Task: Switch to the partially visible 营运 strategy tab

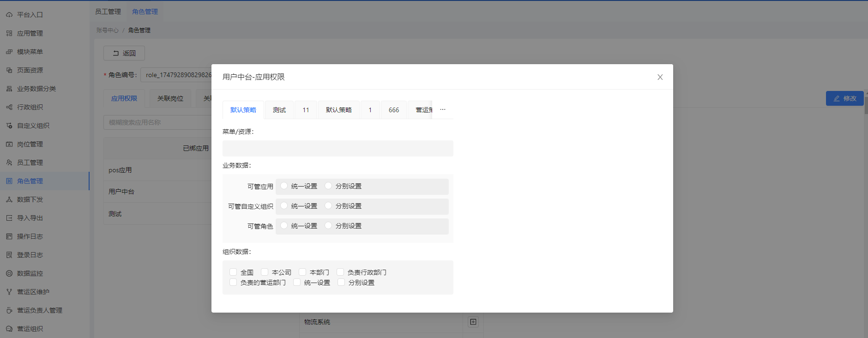Action: 421,110
